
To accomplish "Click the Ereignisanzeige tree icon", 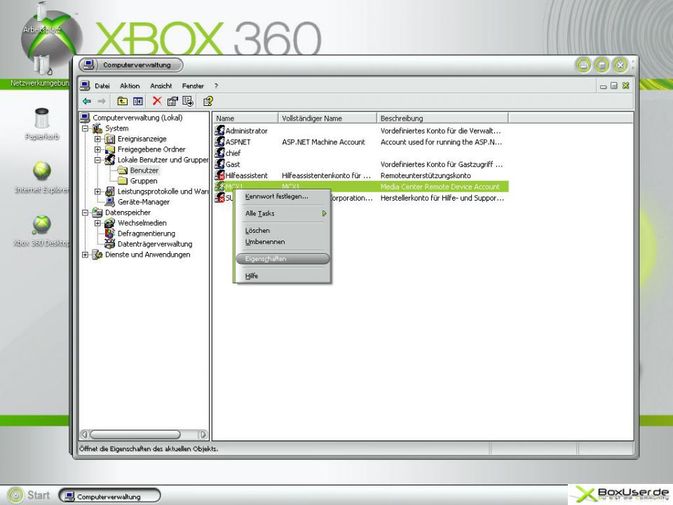I will click(110, 139).
